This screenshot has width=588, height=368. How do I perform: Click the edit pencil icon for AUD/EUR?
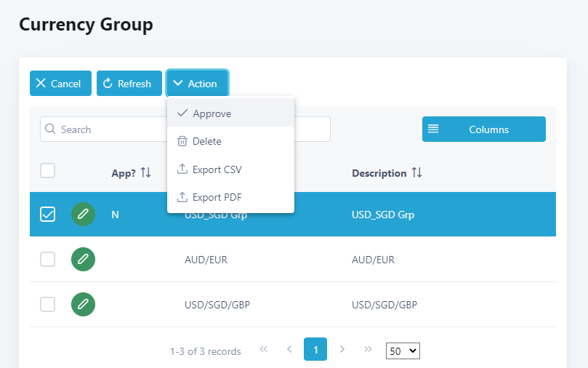click(83, 259)
